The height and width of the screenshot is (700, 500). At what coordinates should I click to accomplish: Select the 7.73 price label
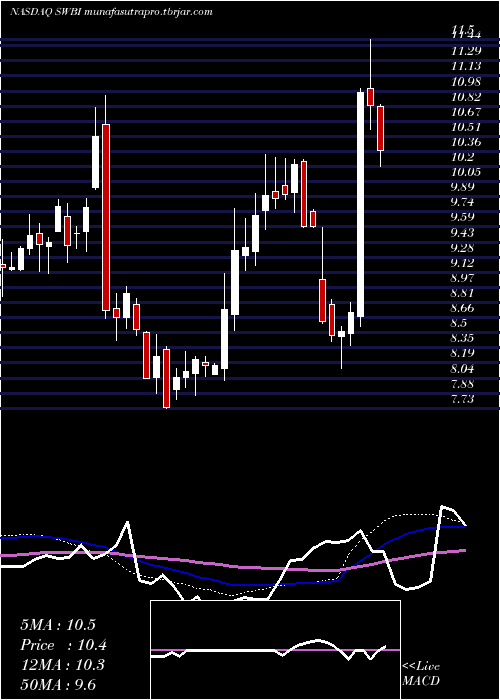[462, 400]
